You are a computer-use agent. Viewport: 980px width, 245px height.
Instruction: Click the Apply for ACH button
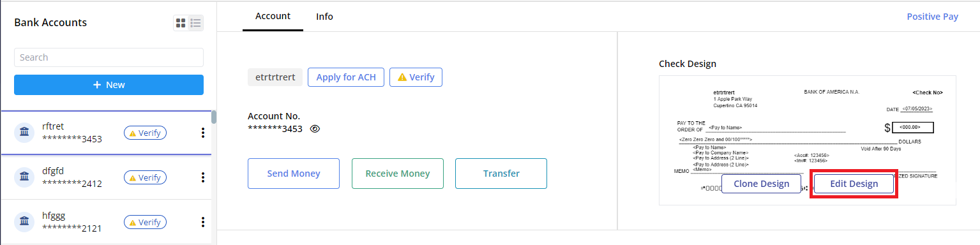tap(346, 77)
